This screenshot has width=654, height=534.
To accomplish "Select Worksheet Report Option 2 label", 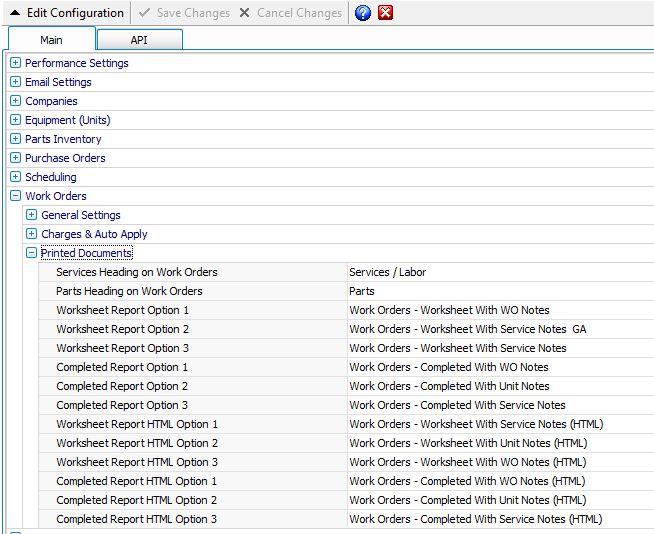I will [123, 329].
